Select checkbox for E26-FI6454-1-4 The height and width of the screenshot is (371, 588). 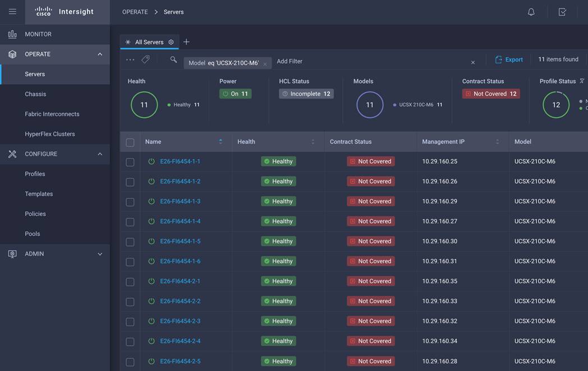(x=130, y=222)
